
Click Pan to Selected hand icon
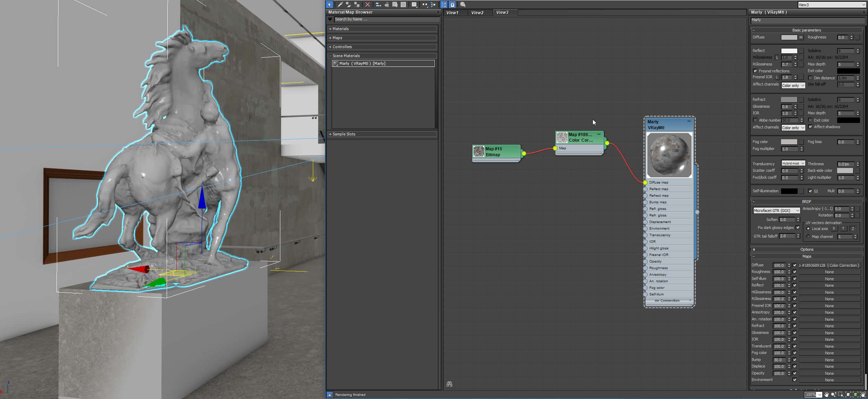click(x=863, y=394)
